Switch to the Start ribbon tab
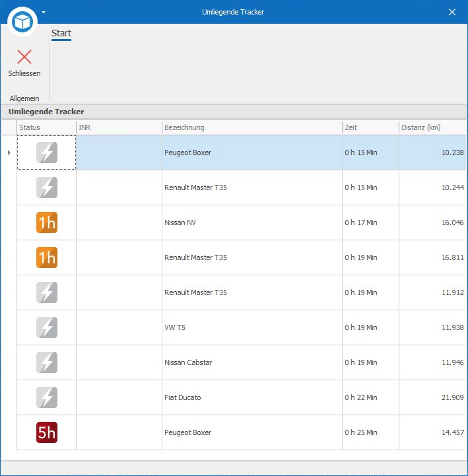The image size is (468, 476). pyautogui.click(x=61, y=33)
